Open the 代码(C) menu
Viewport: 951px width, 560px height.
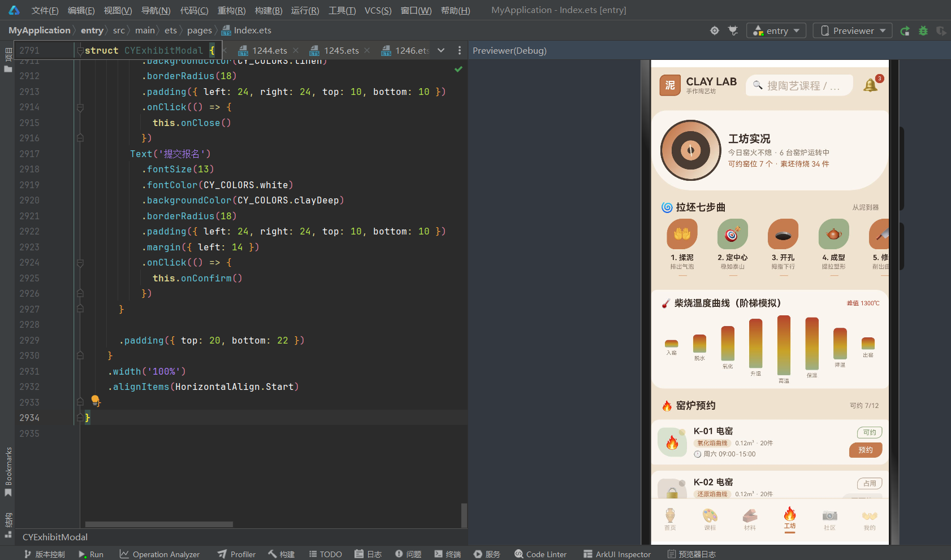194,10
